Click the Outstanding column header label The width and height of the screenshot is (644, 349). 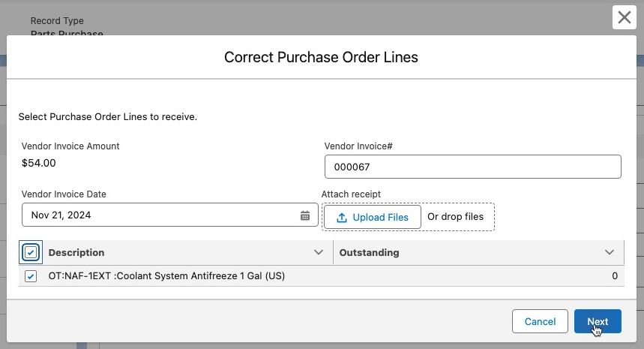click(x=369, y=252)
